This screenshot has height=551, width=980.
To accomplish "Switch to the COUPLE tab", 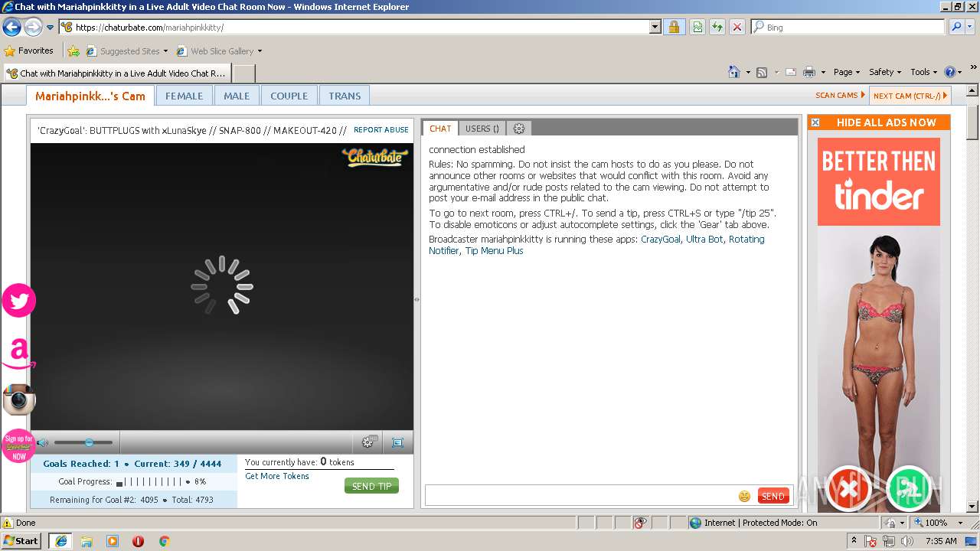I will click(x=289, y=96).
